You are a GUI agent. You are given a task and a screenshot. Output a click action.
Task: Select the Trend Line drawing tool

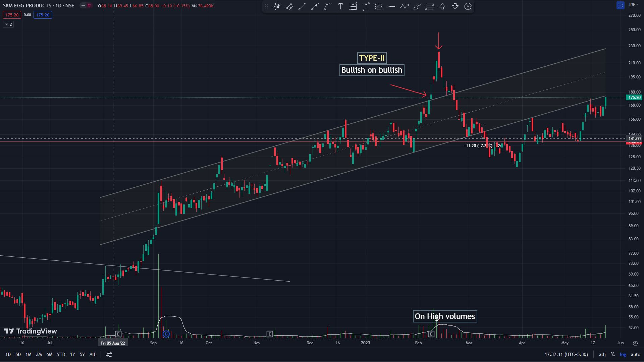[302, 6]
